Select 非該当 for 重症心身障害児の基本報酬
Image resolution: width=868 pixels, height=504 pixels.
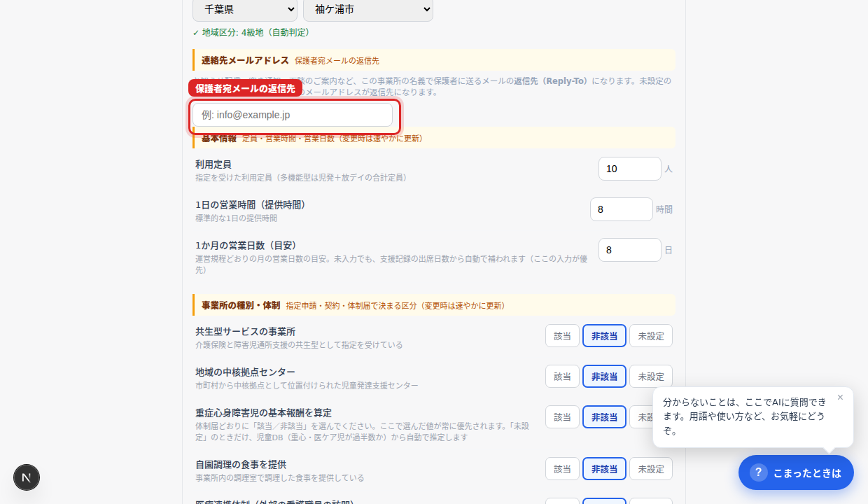[x=604, y=417]
